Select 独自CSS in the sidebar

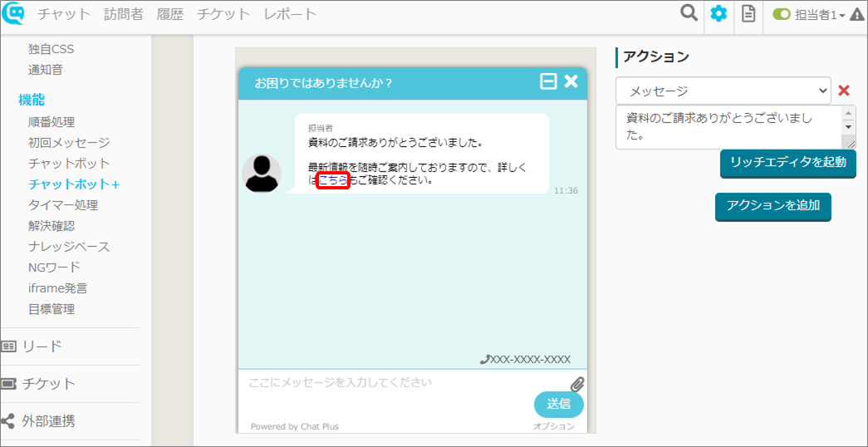click(51, 49)
